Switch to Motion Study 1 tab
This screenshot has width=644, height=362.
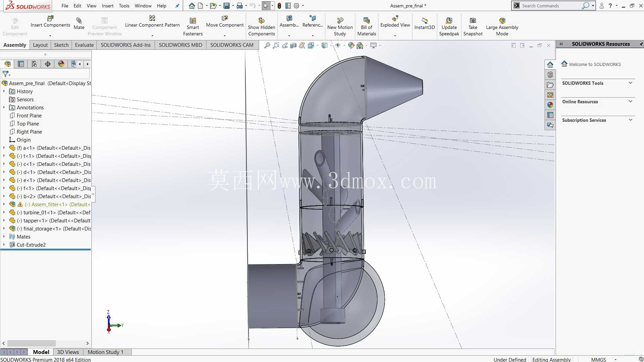click(106, 352)
